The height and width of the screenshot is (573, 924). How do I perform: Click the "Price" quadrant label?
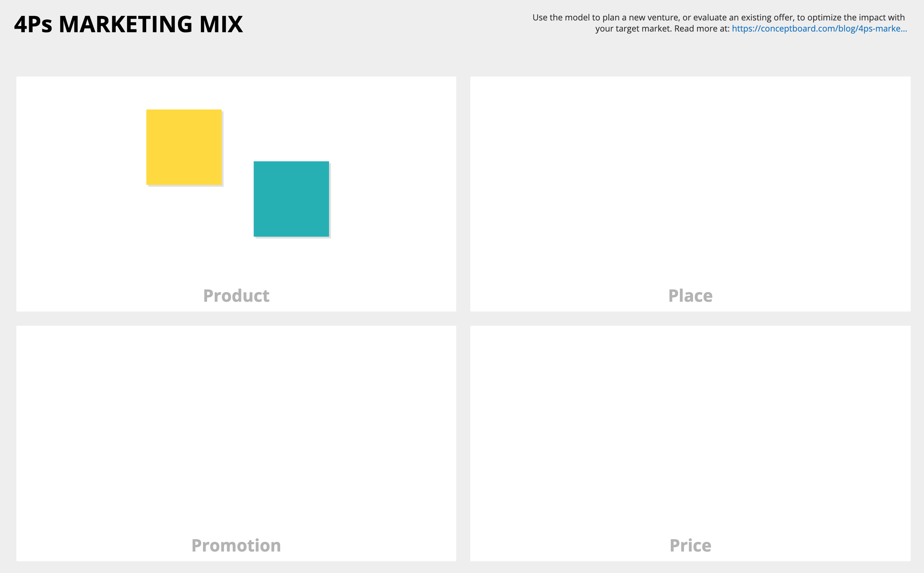coord(690,545)
